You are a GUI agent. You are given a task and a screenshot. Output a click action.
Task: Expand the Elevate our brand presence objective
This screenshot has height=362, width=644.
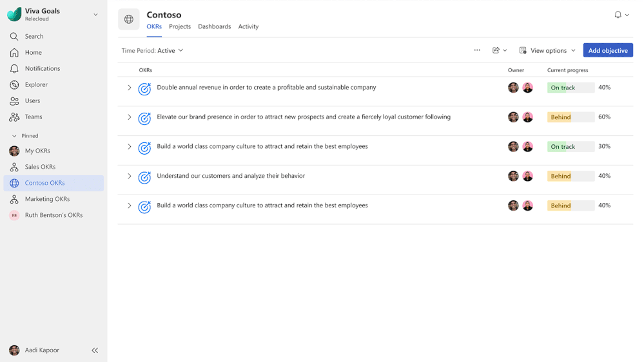pos(129,117)
